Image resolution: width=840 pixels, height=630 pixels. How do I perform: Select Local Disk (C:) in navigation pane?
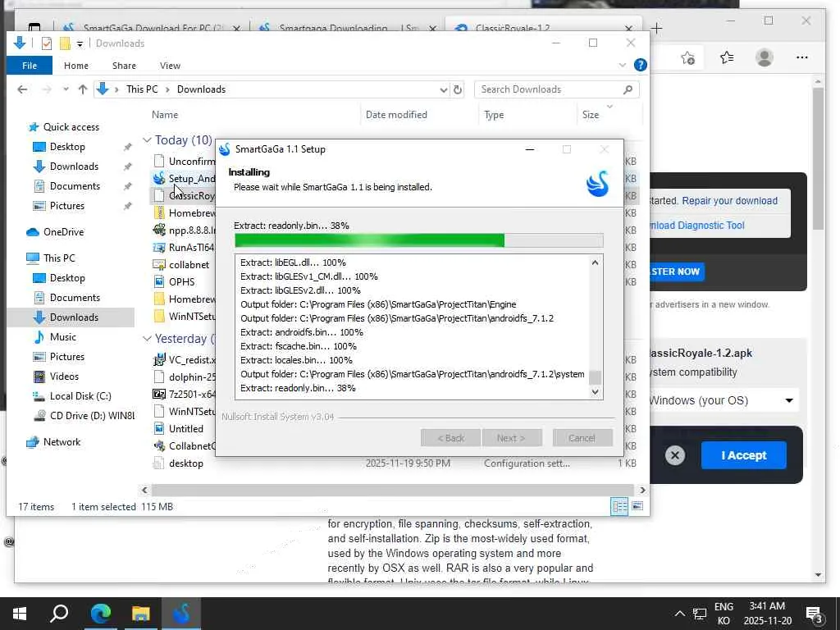pyautogui.click(x=80, y=396)
